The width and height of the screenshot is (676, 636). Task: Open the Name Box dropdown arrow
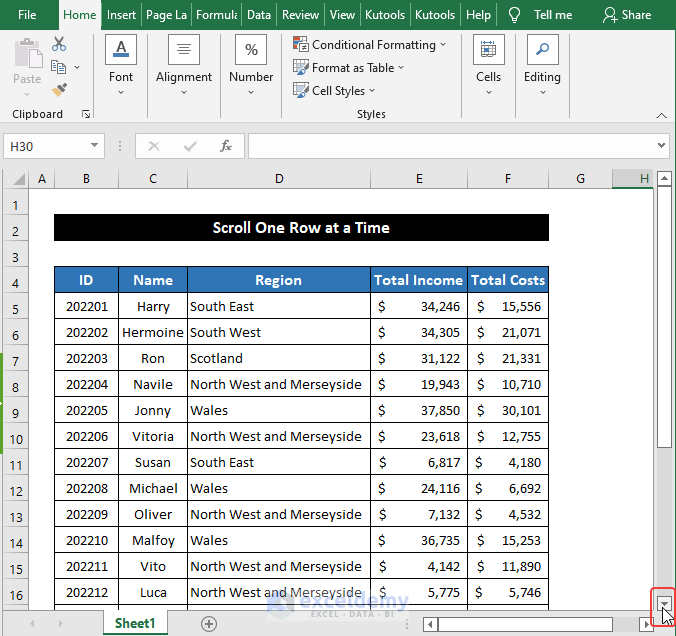click(95, 146)
